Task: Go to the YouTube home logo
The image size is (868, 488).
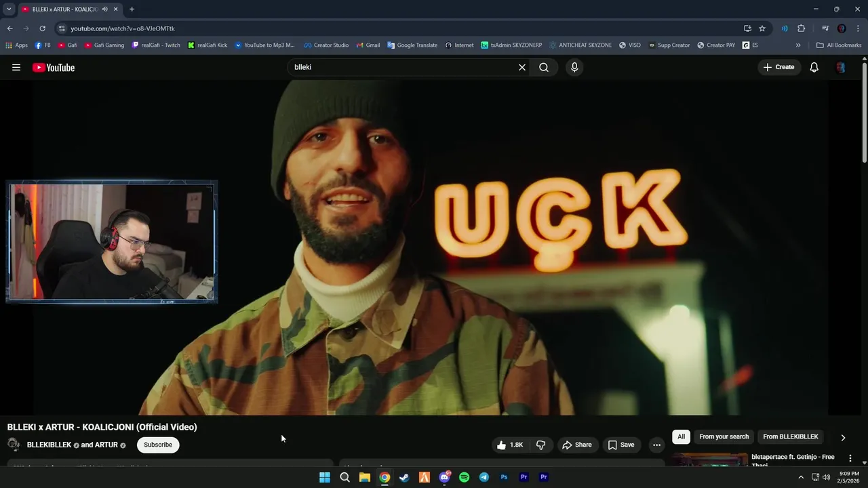Action: [54, 67]
